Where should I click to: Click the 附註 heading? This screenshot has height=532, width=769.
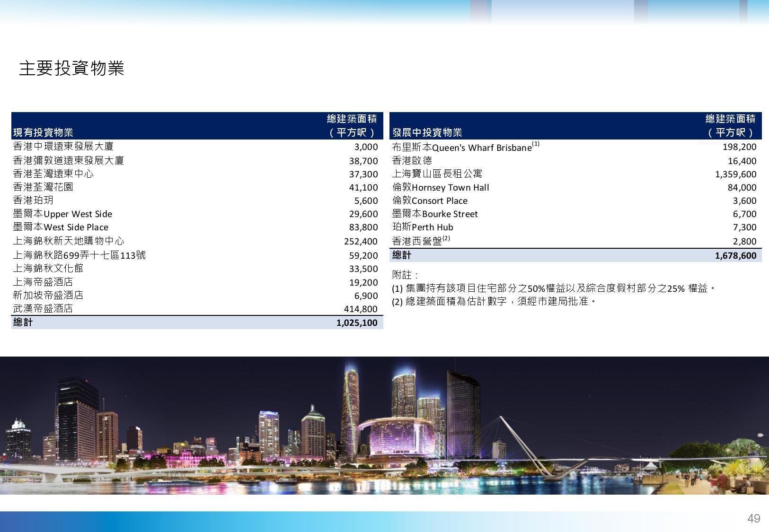pyautogui.click(x=406, y=275)
